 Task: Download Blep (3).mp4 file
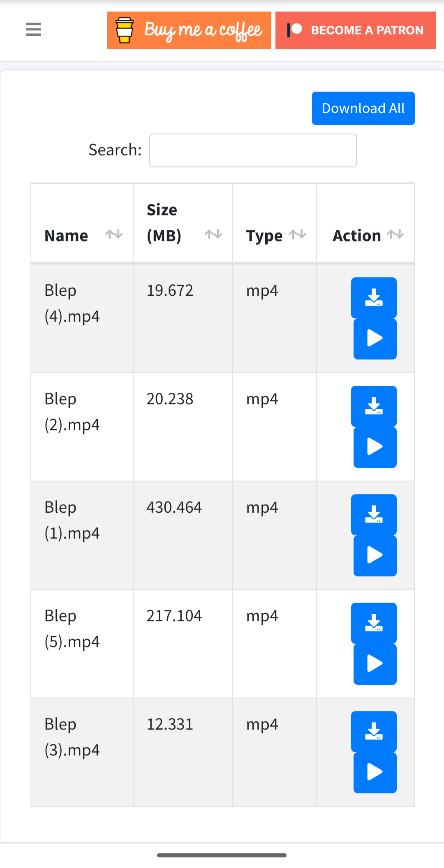[374, 731]
